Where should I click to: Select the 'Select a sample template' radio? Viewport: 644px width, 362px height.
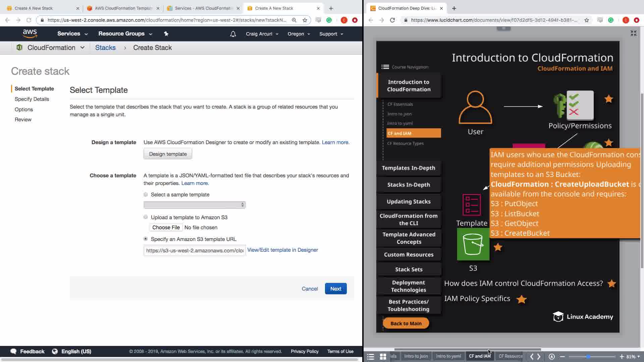[146, 195]
